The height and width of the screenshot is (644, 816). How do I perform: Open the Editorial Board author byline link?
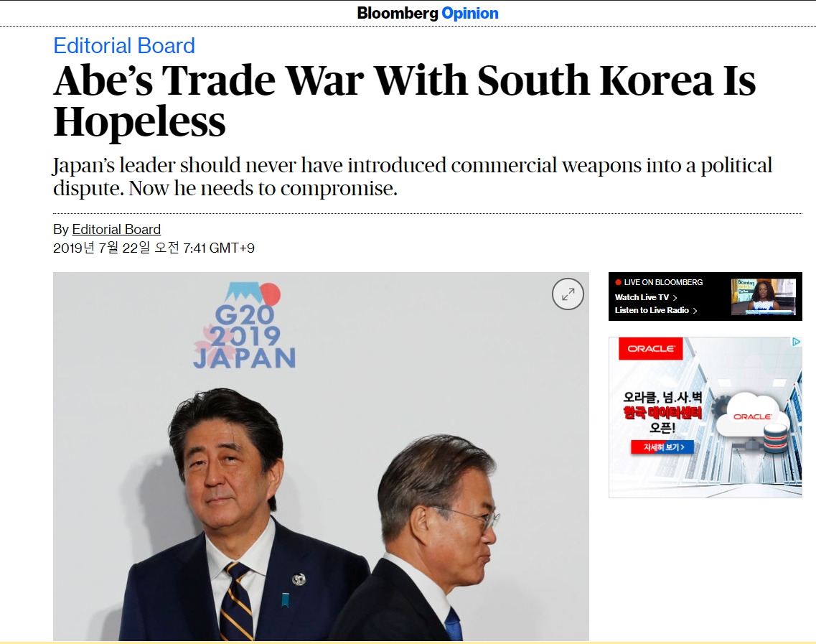116,229
